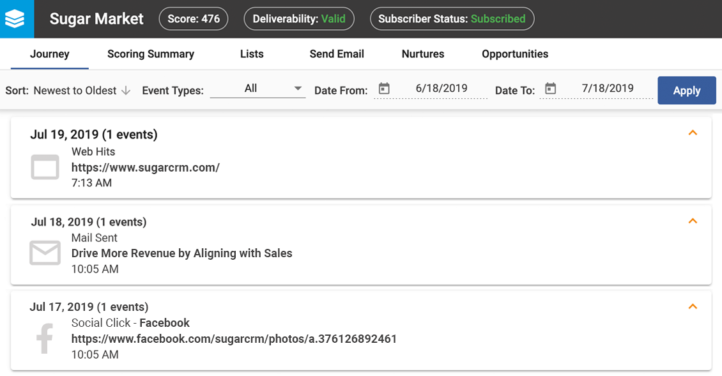Switch to the Journey tab
Image resolution: width=722 pixels, height=376 pixels.
point(50,54)
